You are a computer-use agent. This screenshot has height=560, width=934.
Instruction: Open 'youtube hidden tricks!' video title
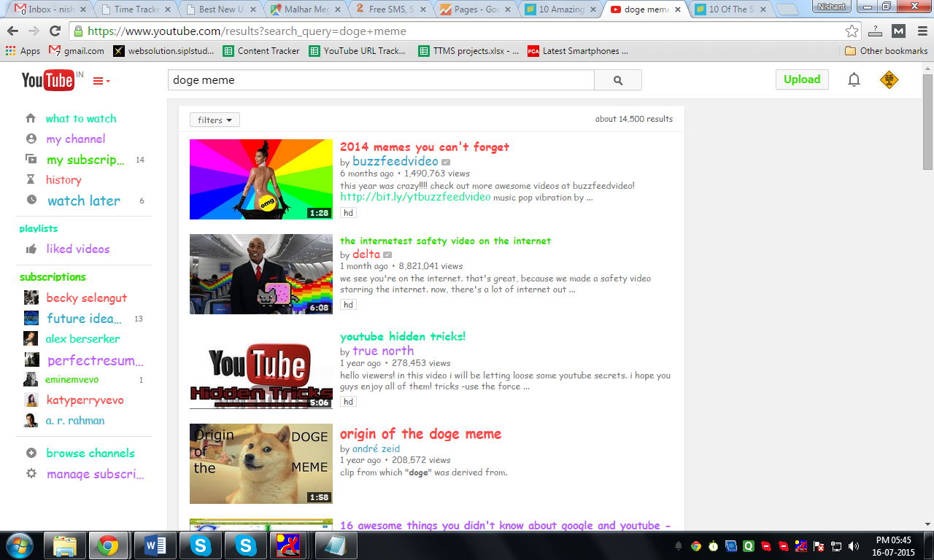(x=403, y=337)
